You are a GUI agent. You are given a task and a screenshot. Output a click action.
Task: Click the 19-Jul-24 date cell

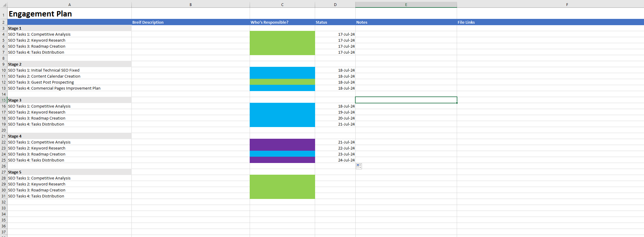(335, 112)
